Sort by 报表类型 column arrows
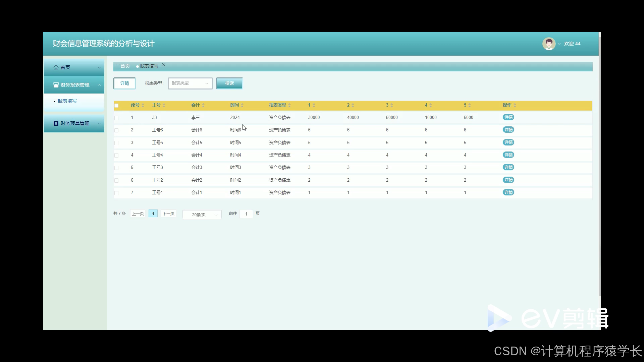The image size is (644, 362). [289, 105]
